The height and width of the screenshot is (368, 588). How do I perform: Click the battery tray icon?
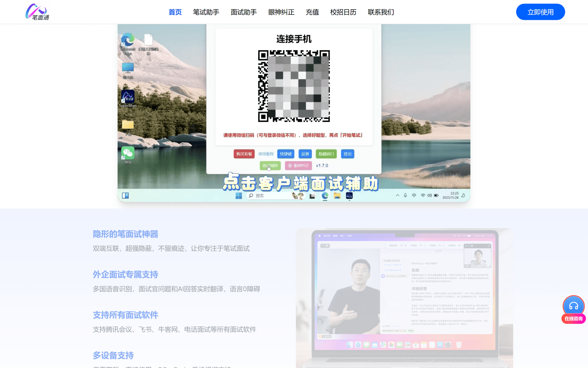coord(436,195)
